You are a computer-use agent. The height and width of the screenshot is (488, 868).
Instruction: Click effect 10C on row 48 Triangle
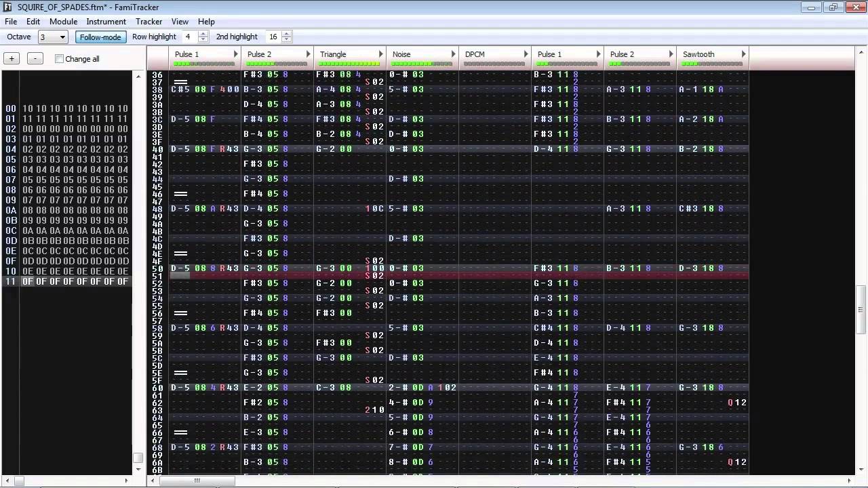tap(375, 209)
